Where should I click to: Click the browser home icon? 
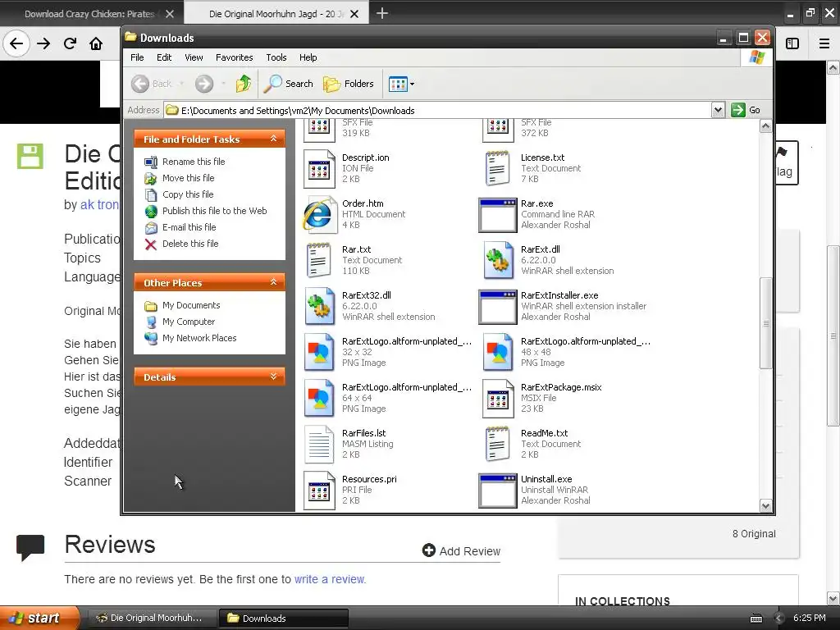(x=96, y=43)
